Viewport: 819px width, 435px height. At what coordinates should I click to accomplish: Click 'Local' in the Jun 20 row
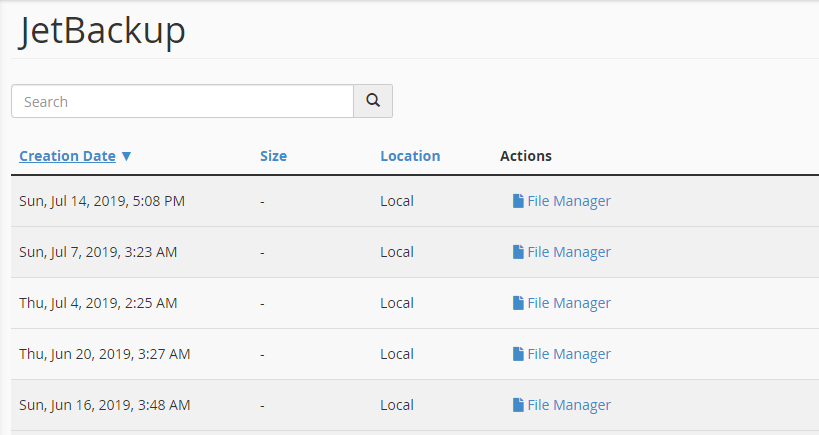[x=397, y=354]
